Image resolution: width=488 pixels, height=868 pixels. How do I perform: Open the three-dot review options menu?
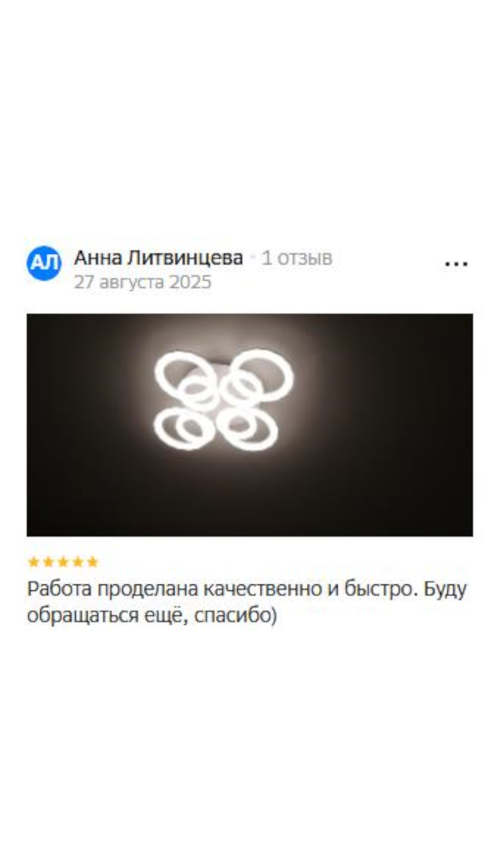coord(456,264)
